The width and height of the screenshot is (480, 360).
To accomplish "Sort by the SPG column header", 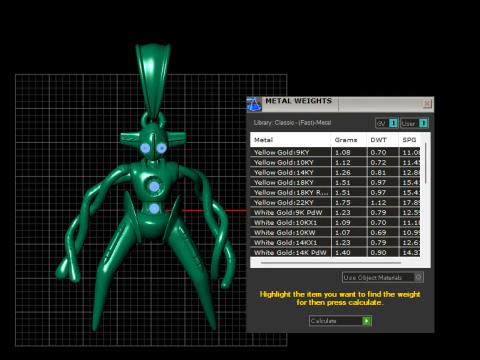I will pyautogui.click(x=409, y=140).
